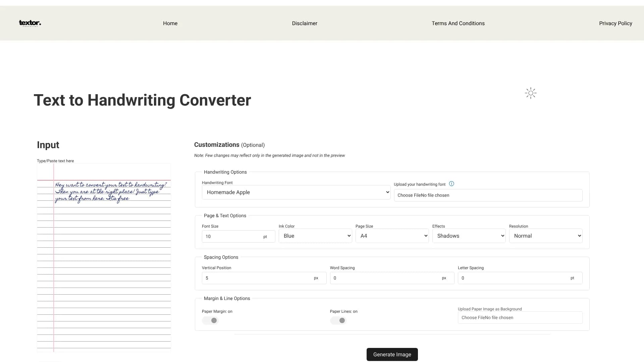Image resolution: width=644 pixels, height=362 pixels.
Task: Click the textor logo
Action: click(30, 23)
